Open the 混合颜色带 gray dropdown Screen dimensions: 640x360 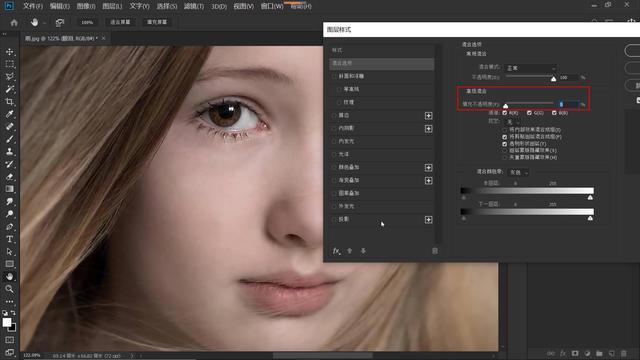coord(518,172)
